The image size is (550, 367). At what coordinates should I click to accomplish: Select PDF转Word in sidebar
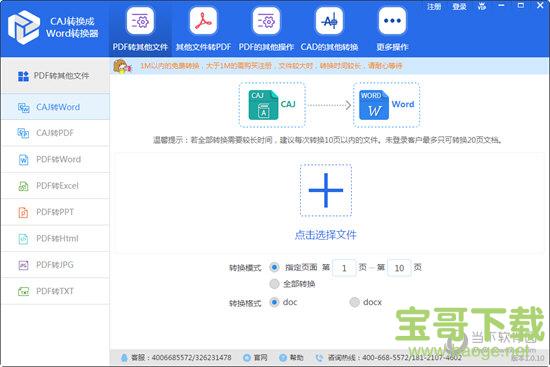[55, 159]
